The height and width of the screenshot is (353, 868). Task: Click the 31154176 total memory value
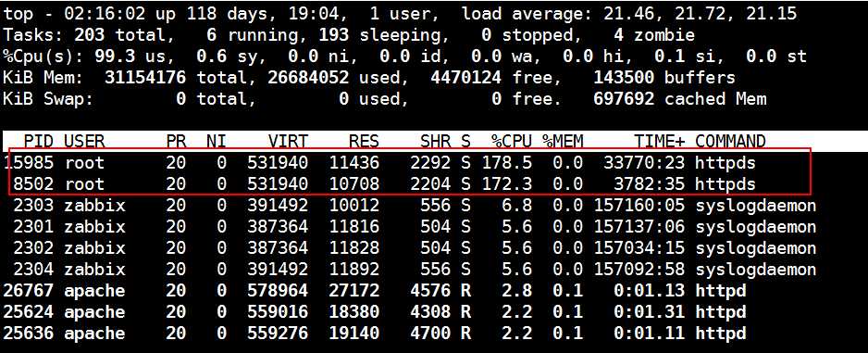[x=145, y=77]
